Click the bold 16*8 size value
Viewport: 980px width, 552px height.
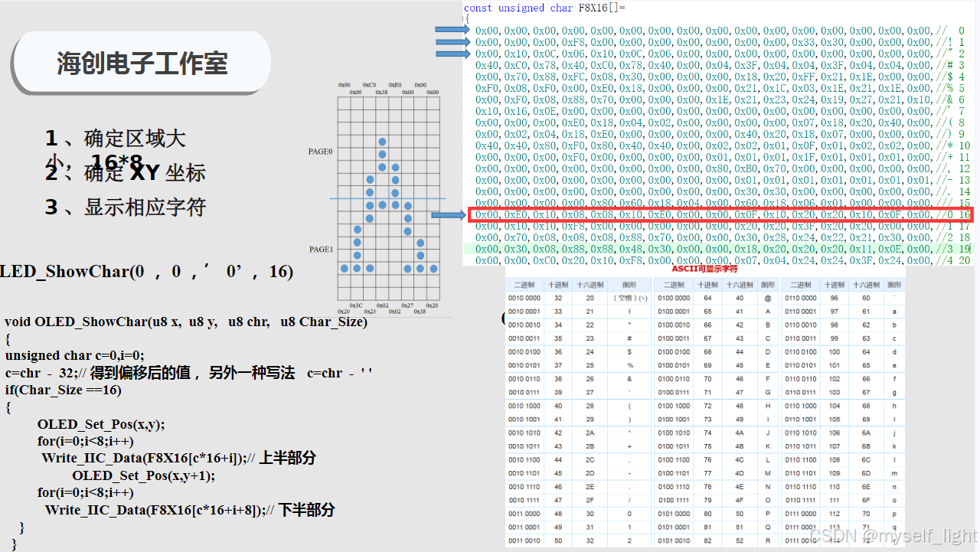pos(116,162)
